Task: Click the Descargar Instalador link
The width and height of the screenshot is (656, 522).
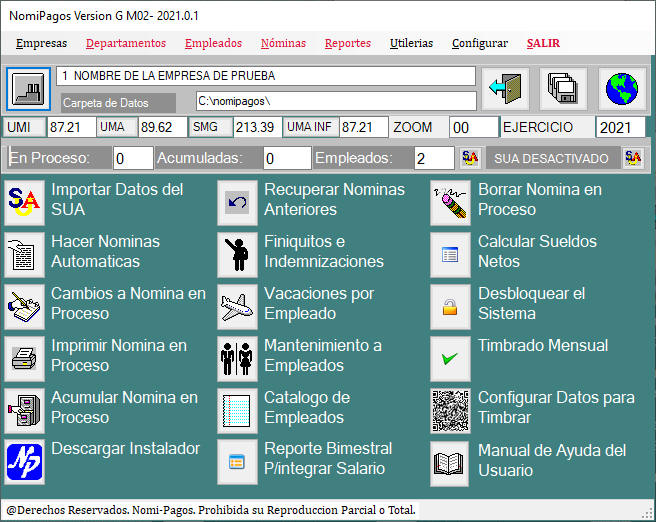Action: click(125, 449)
